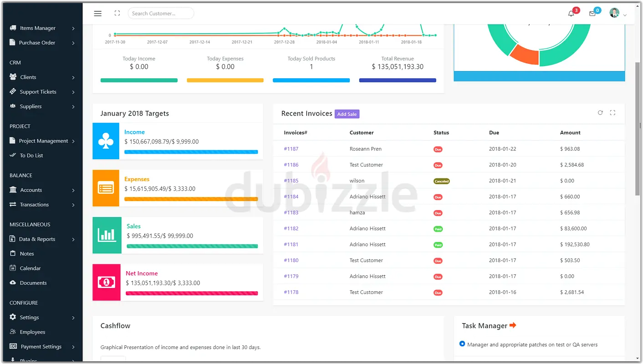Expand the Data & Reports menu
The height and width of the screenshot is (364, 643).
[42, 239]
